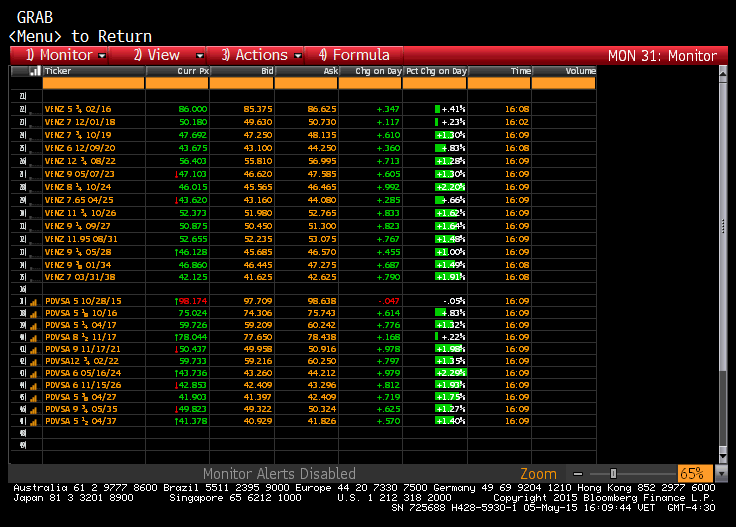Screen dimensions: 736x527
Task: Click the +2.20% percent change bar
Action: pyautogui.click(x=450, y=187)
